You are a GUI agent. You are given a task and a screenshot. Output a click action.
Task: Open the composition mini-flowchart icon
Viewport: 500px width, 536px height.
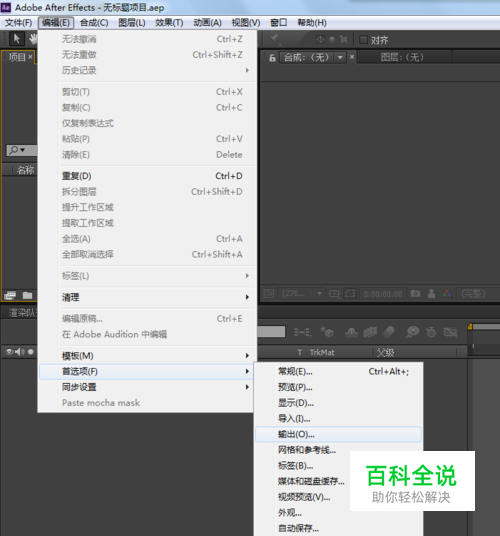[x=302, y=332]
